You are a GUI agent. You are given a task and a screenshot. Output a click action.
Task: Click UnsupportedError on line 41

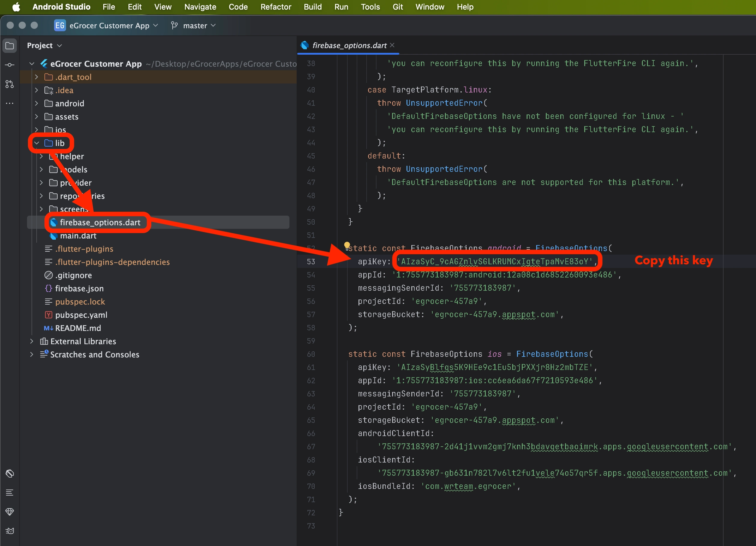click(x=444, y=103)
